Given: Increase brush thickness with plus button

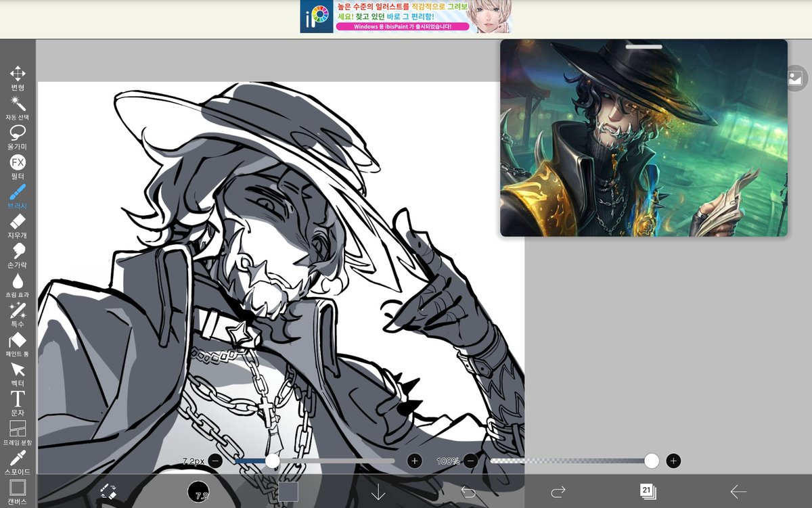Looking at the screenshot, I should [415, 461].
